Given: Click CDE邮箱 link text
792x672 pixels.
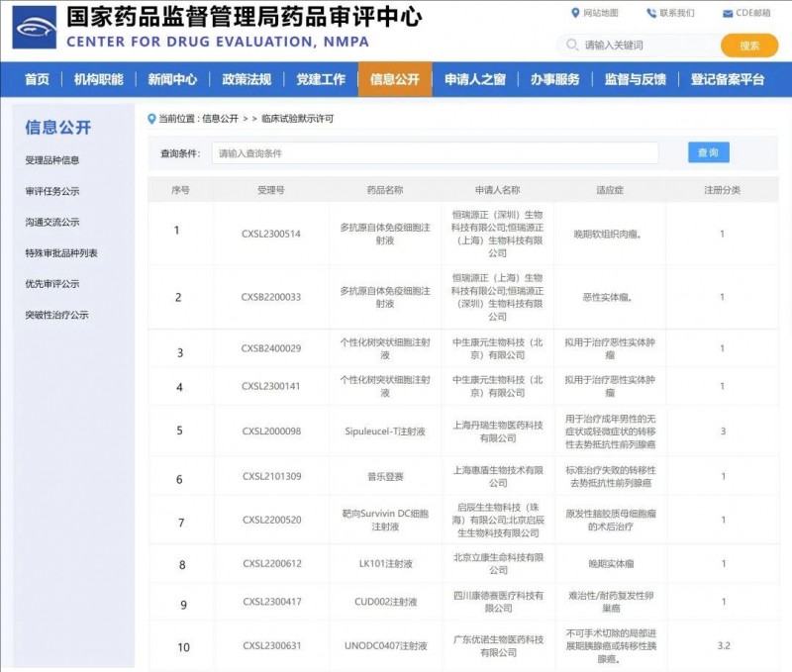Looking at the screenshot, I should tap(753, 13).
